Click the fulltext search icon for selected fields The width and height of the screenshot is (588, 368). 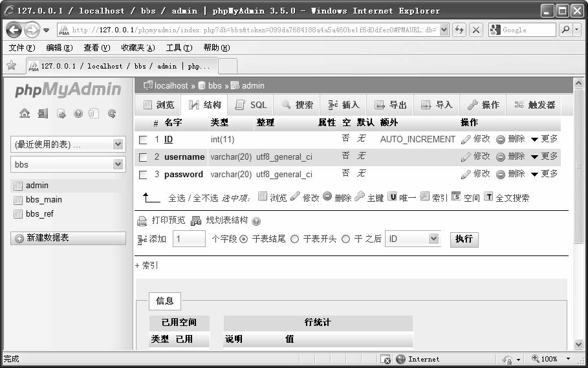tap(488, 197)
